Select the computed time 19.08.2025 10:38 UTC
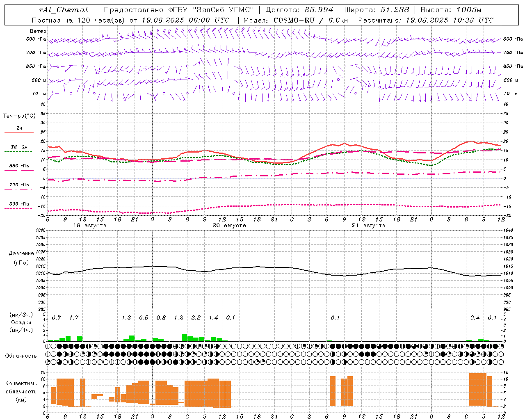Viewport: 525px width, 420px height. (450, 20)
